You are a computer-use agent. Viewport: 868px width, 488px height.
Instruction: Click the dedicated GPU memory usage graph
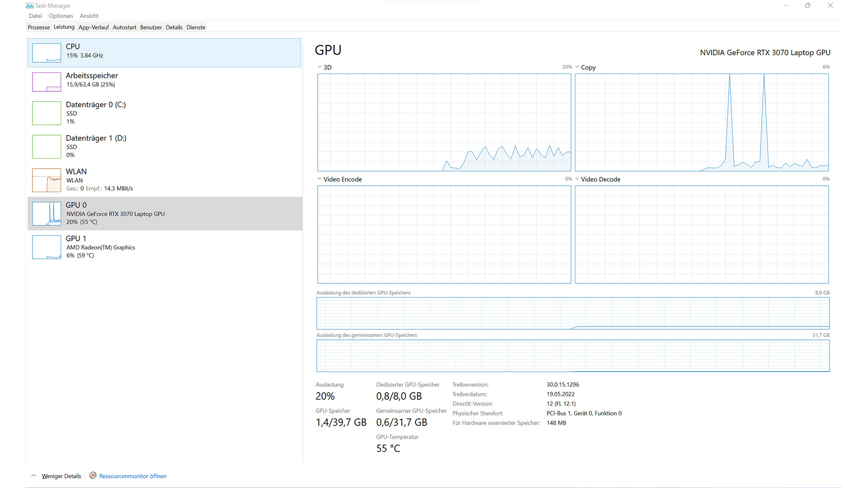(573, 313)
